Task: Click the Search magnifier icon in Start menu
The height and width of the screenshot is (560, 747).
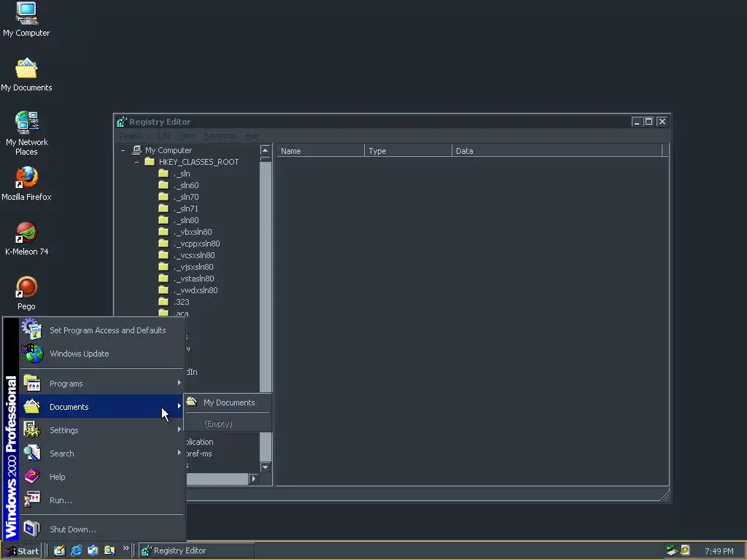Action: (32, 453)
